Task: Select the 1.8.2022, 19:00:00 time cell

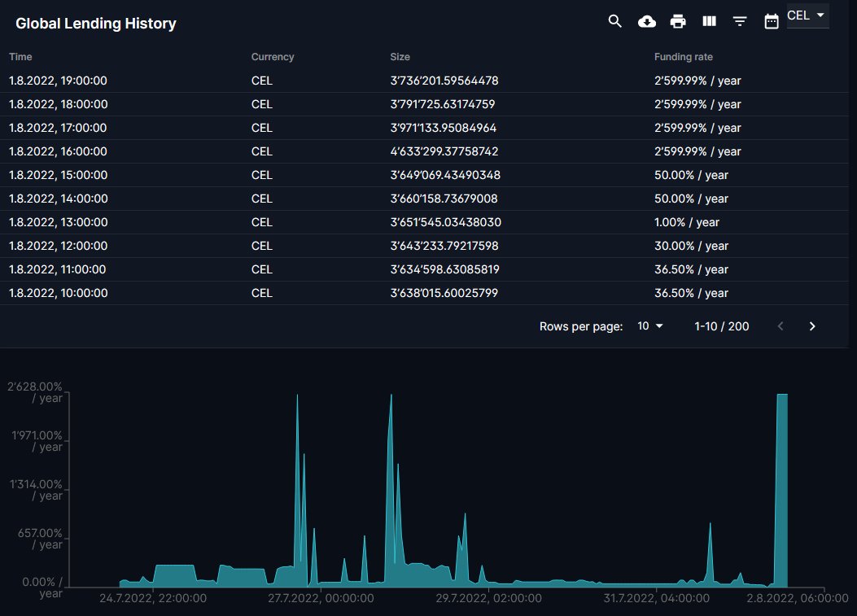Action: (x=58, y=81)
